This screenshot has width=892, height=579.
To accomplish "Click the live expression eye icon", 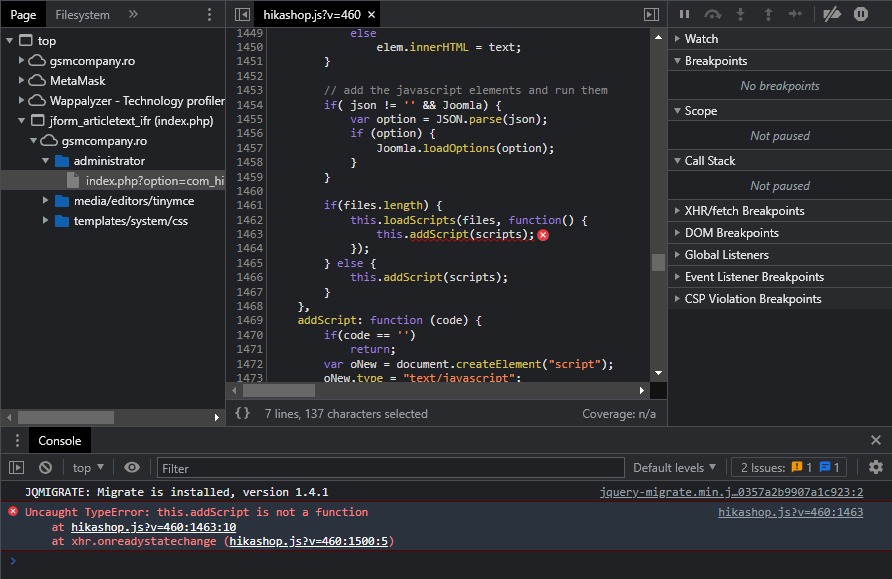I will (x=132, y=467).
